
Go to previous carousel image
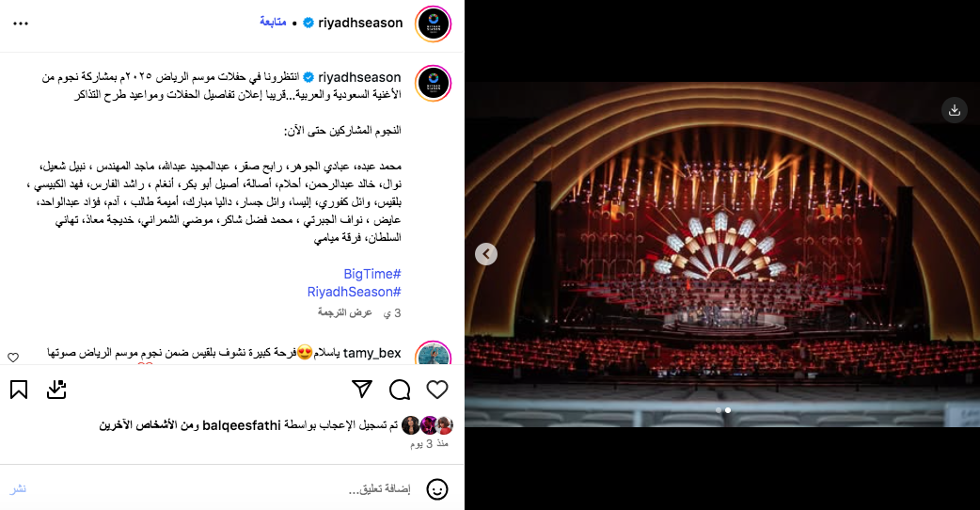485,254
